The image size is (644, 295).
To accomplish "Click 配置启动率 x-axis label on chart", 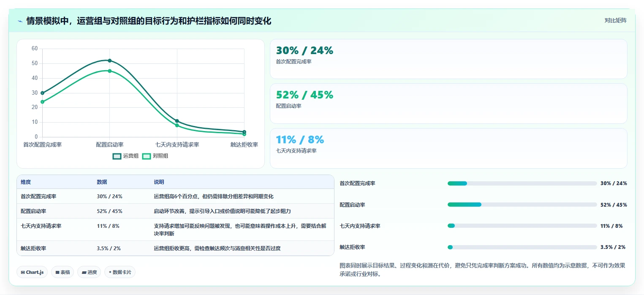I will point(110,145).
